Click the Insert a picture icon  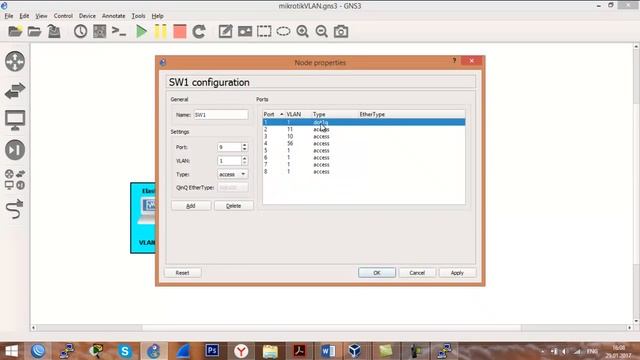pyautogui.click(x=245, y=31)
